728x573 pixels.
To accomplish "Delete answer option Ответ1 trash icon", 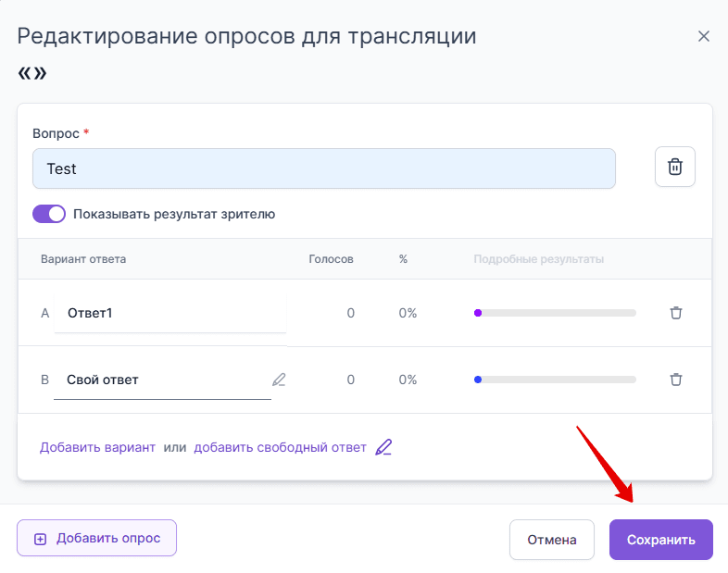I will point(676,313).
